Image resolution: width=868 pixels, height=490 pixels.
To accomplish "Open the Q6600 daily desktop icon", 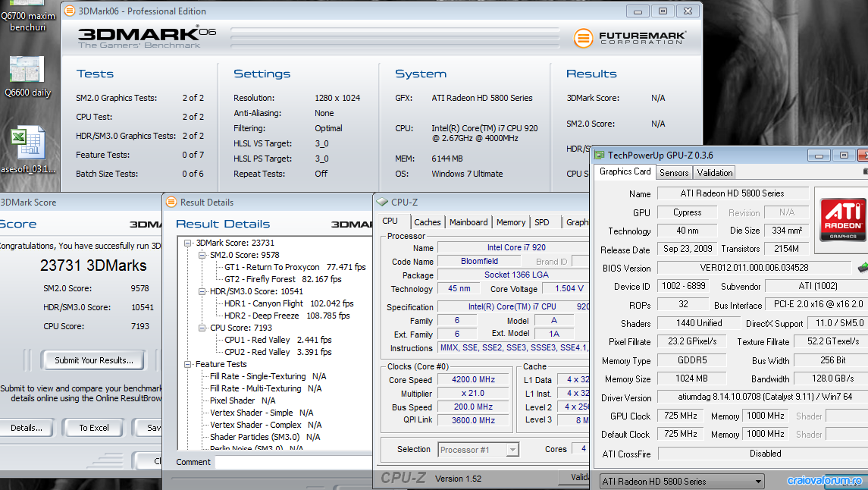I will [x=27, y=77].
